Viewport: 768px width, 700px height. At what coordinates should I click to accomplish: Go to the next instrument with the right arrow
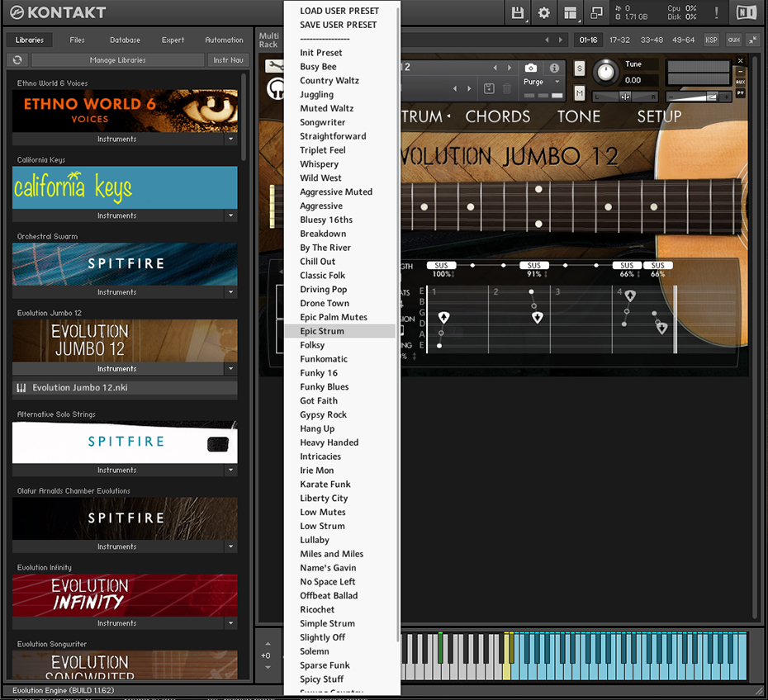point(510,68)
